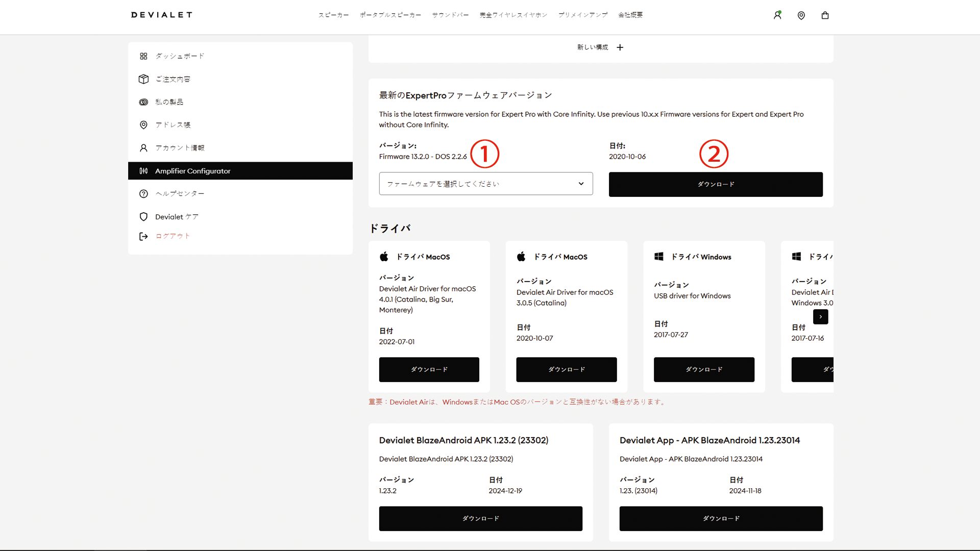Download macOS driver 4.0.1
This screenshot has height=551, width=980.
pos(429,369)
